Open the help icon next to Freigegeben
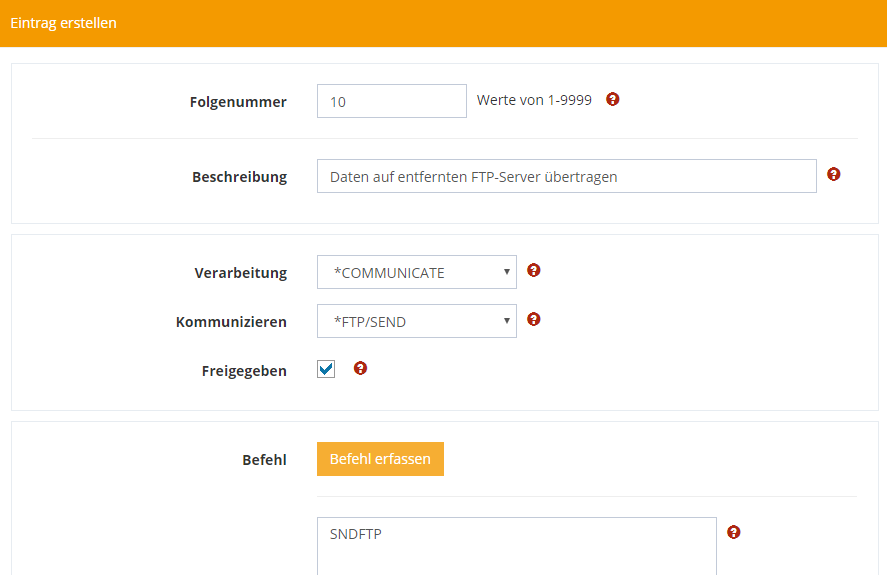 [x=361, y=368]
